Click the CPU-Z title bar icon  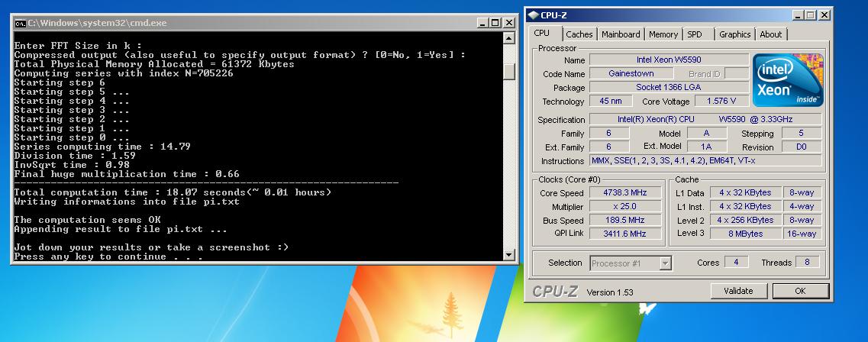point(533,15)
